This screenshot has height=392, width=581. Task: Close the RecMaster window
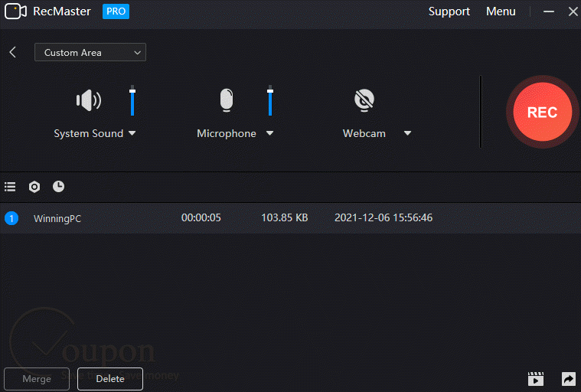[x=573, y=11]
